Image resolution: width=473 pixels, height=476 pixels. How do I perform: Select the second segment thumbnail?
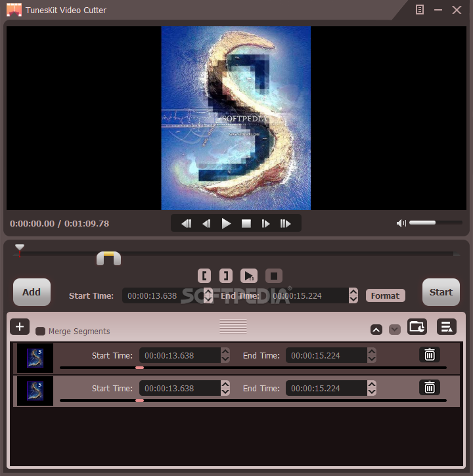pyautogui.click(x=35, y=391)
